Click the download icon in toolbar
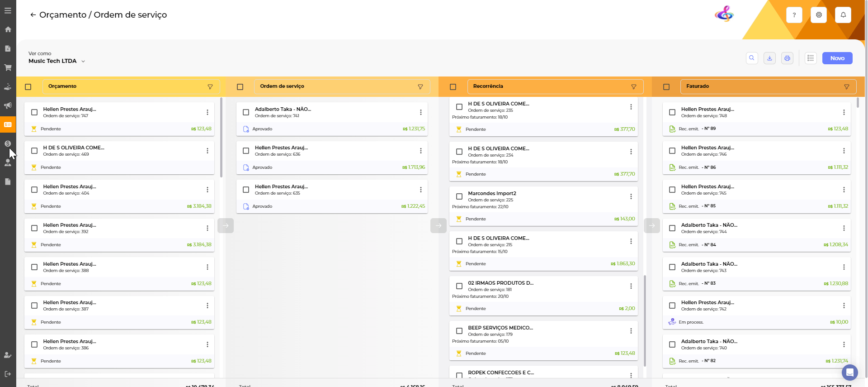The width and height of the screenshot is (868, 387). tap(769, 58)
